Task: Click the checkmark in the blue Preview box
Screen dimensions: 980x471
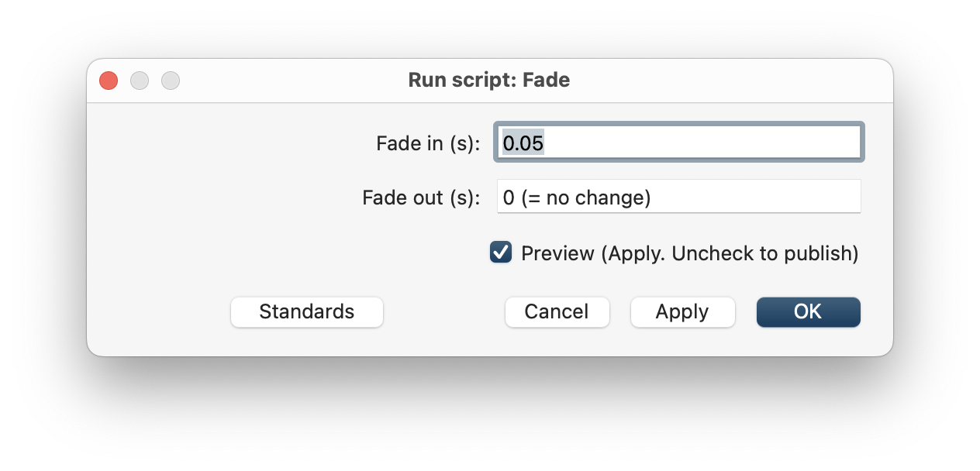Action: tap(501, 253)
